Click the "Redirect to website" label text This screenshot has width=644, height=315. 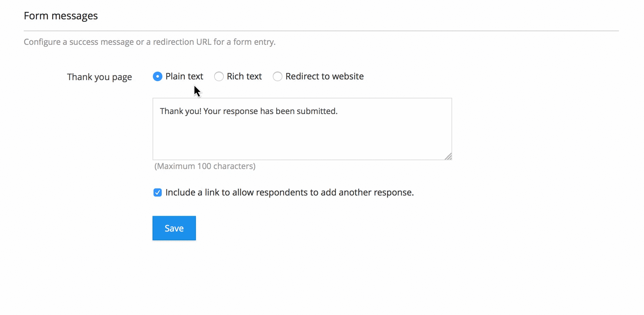pos(324,76)
